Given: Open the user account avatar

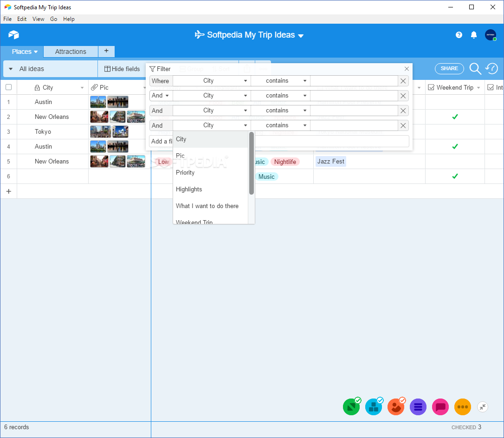Looking at the screenshot, I should (491, 35).
